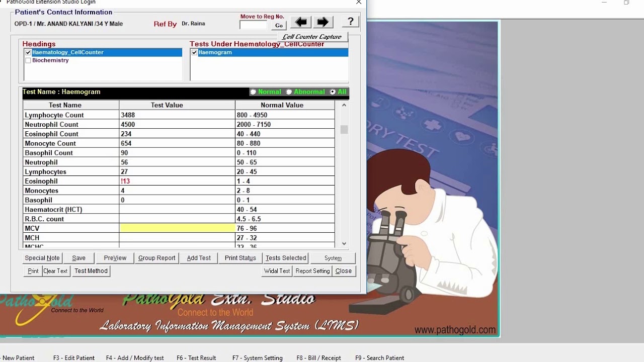Viewport: 644px width, 362px height.
Task: Click the F3 - Edit Patient shortcut
Action: (x=74, y=358)
